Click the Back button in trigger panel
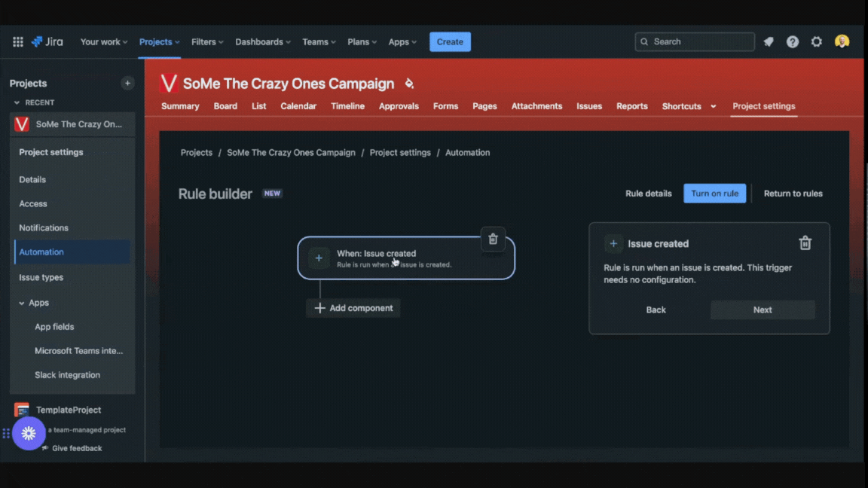Screen dimensions: 868x488 tap(656, 310)
